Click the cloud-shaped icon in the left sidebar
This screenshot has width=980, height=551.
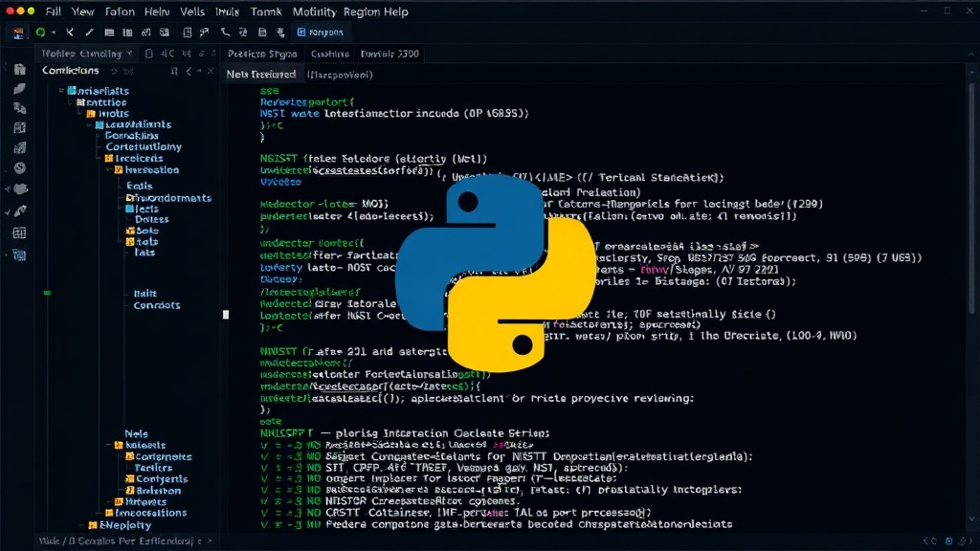tap(20, 188)
